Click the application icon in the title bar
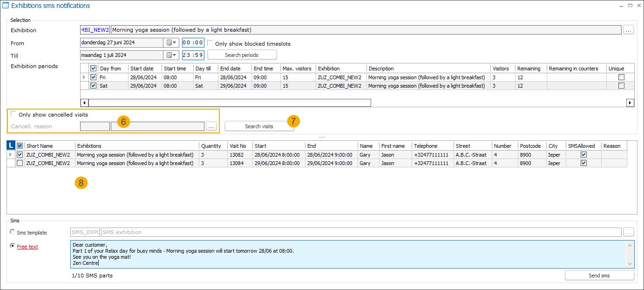 pyautogui.click(x=6, y=5)
